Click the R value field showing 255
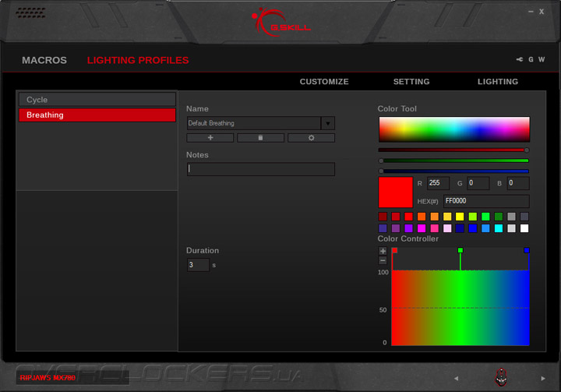 438,183
